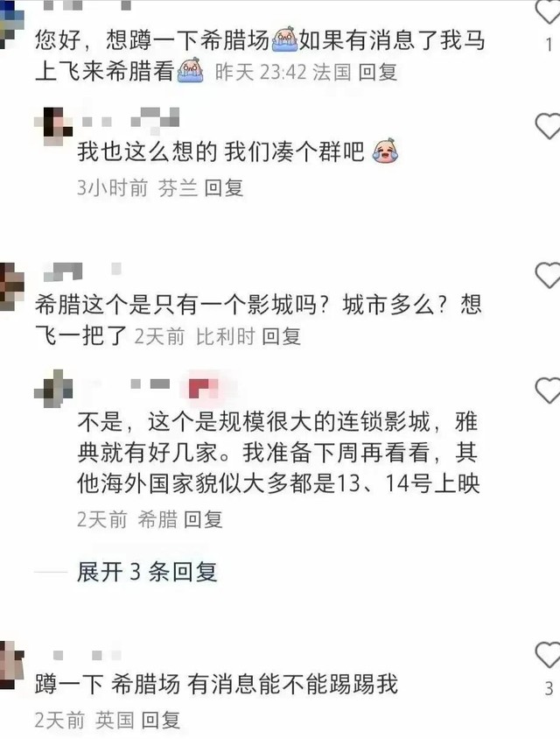Select the comment text about chain cinemas in Athens
The width and height of the screenshot is (560, 739).
tap(278, 453)
